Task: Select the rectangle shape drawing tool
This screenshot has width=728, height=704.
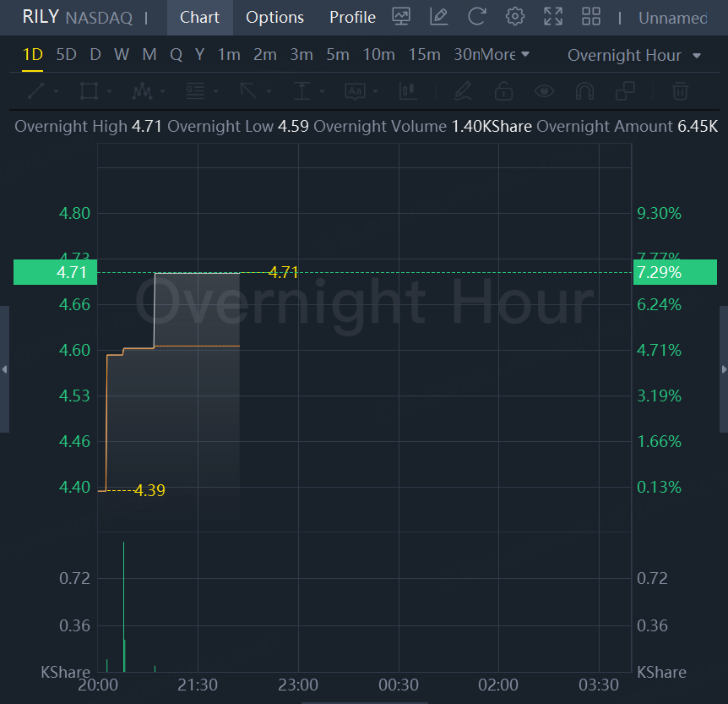Action: [89, 91]
